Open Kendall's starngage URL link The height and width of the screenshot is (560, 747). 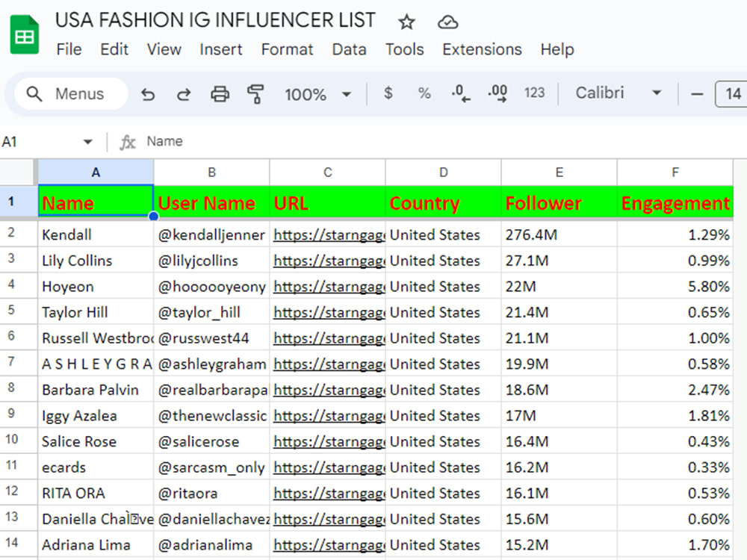point(329,234)
